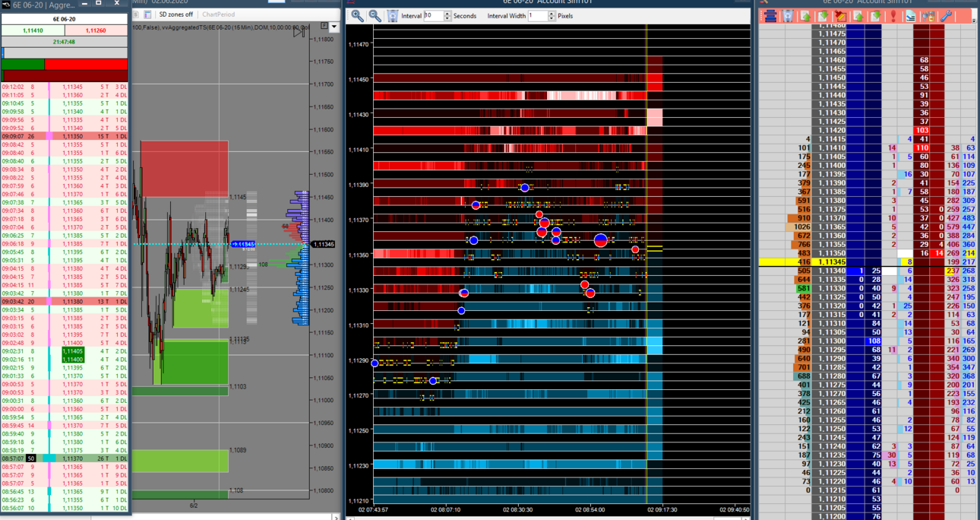Image resolution: width=980 pixels, height=520 pixels.
Task: Click the Interval seconds input field
Action: click(x=433, y=15)
